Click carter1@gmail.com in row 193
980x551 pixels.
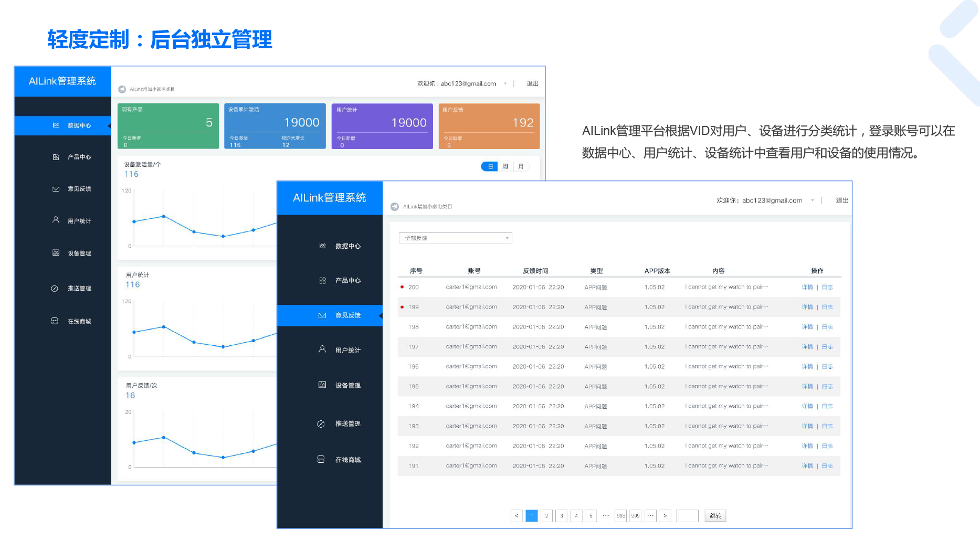click(x=471, y=426)
